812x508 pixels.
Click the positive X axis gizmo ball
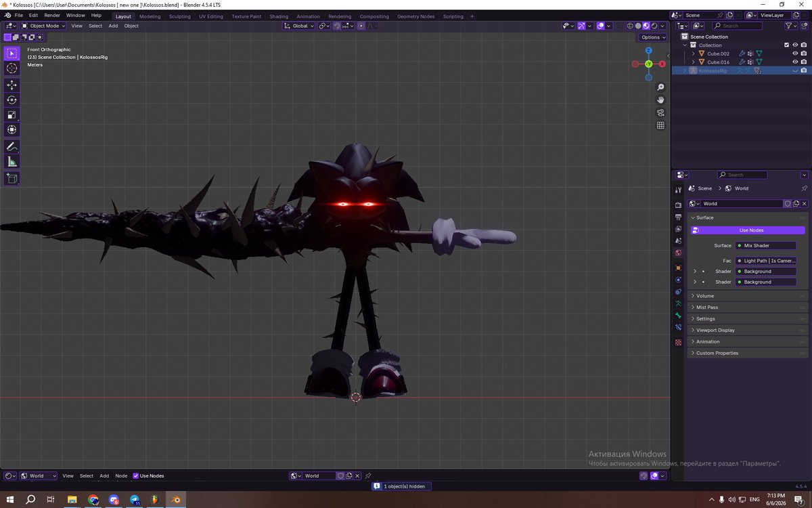pyautogui.click(x=662, y=64)
